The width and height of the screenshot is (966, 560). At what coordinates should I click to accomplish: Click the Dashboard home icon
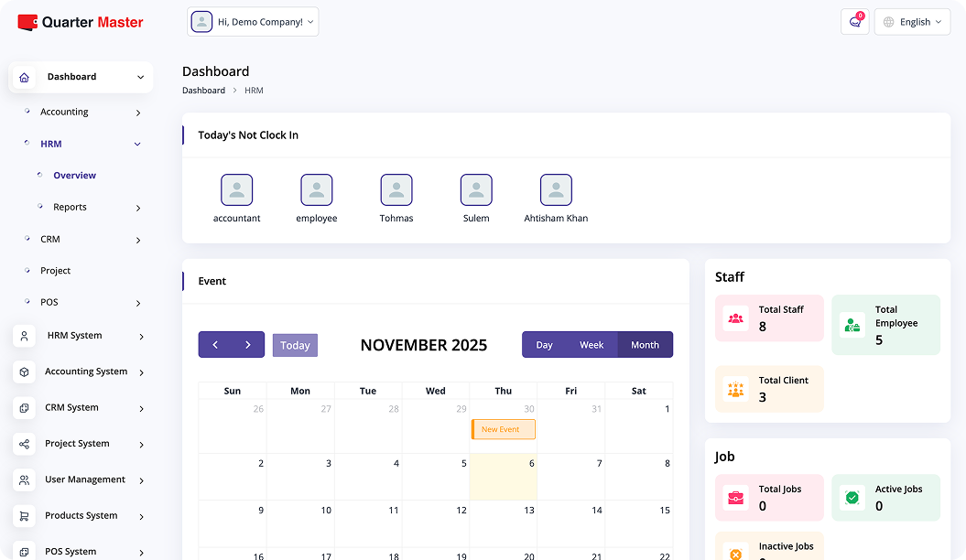(24, 77)
